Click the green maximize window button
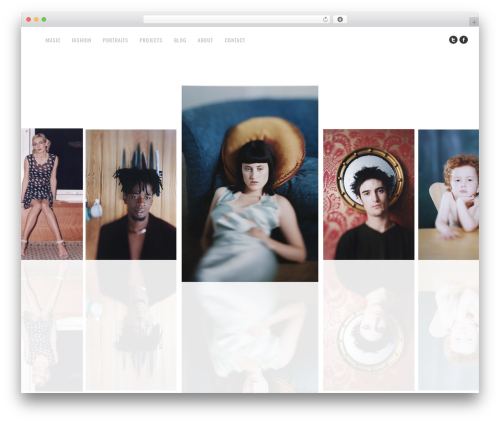The width and height of the screenshot is (500, 423). [x=44, y=19]
